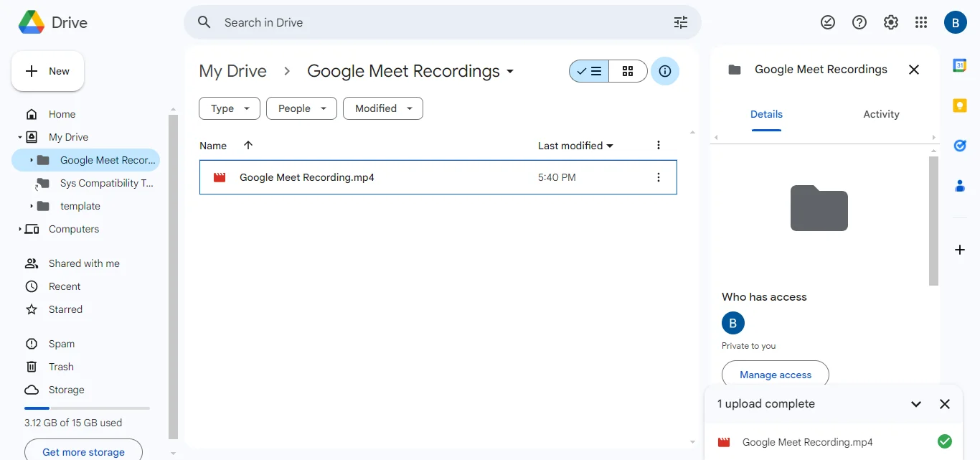Open Google Keep from the side panel
The image size is (980, 460).
[960, 105]
